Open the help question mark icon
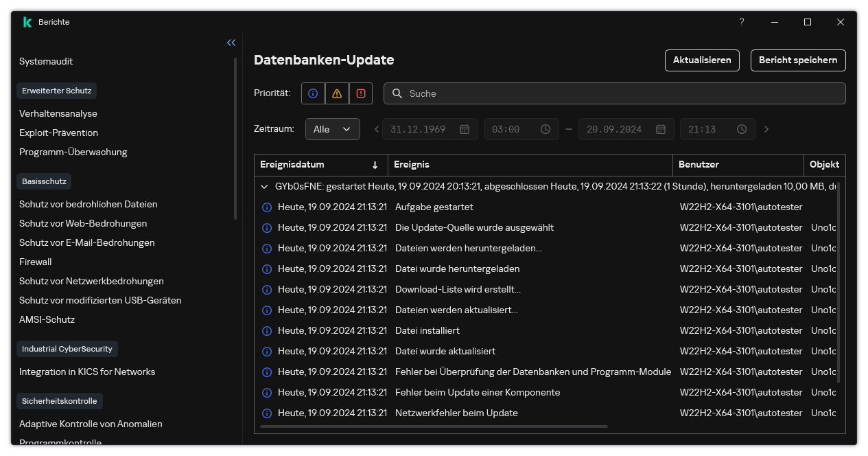Screen dimensions: 868x456 tap(741, 22)
